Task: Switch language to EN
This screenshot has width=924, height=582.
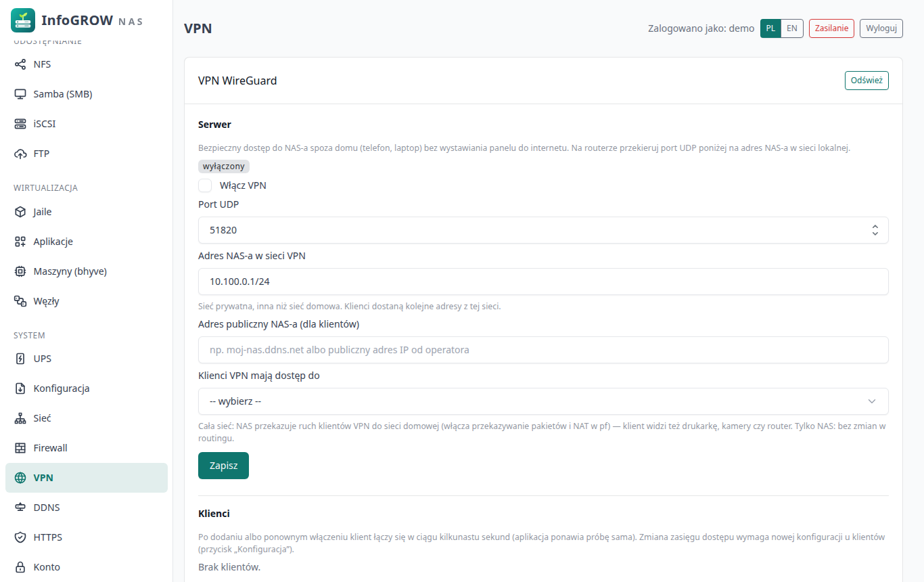Action: pos(792,28)
